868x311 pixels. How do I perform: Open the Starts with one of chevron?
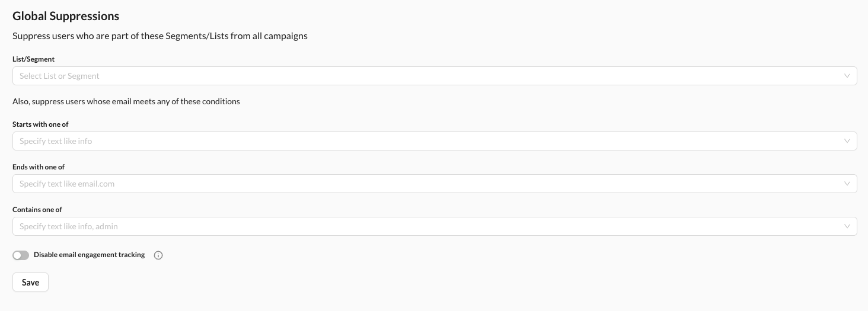(847, 141)
